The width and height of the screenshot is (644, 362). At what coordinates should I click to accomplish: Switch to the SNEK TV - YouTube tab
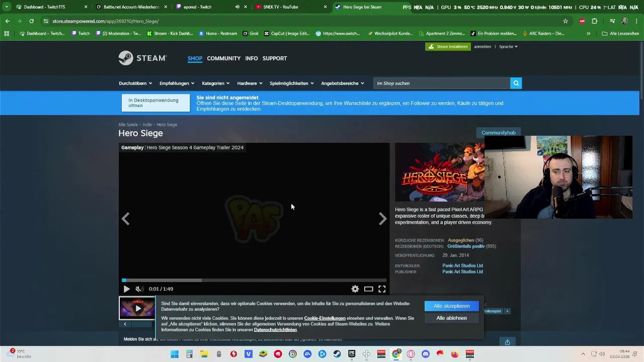291,7
